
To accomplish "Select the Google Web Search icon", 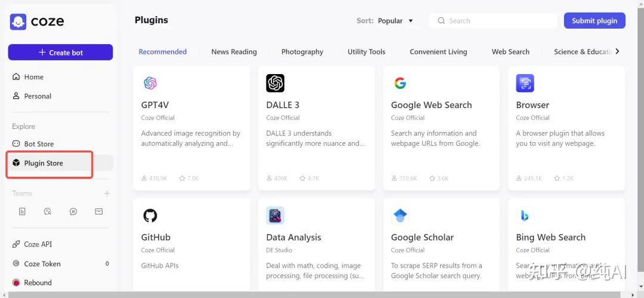I will tap(400, 84).
